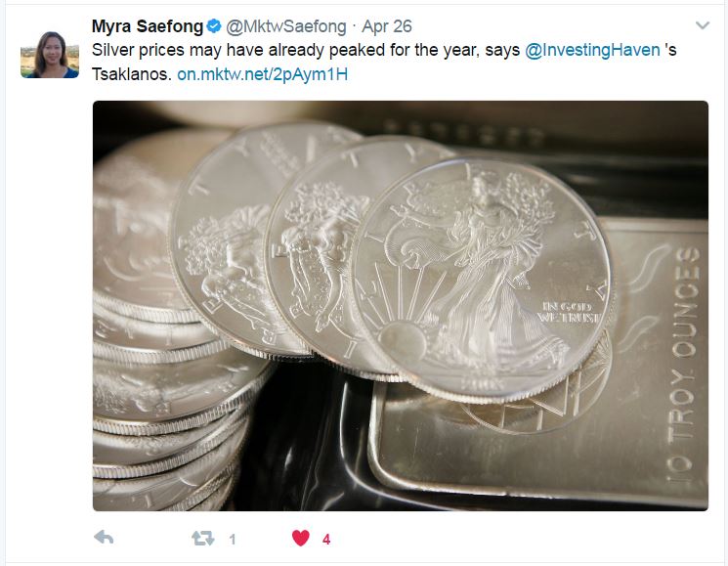Screen dimensions: 728x566
Task: Click the blue verified badge next to Myra Saefong
Action: pyautogui.click(x=214, y=26)
